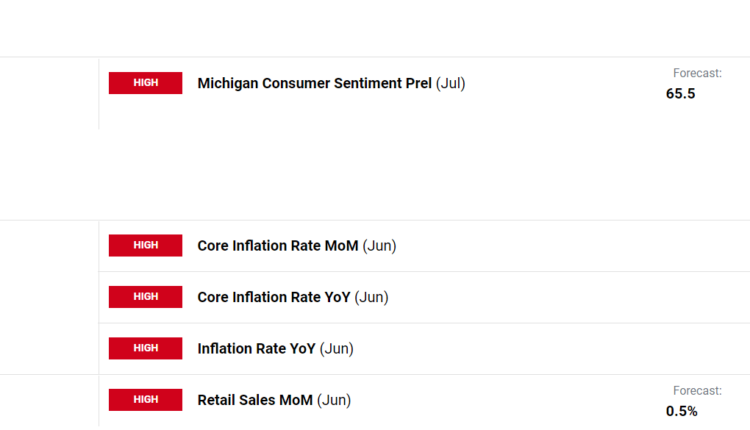Click the (Jun) period after Retail Sales MoM
The image size is (750, 430).
click(x=334, y=400)
